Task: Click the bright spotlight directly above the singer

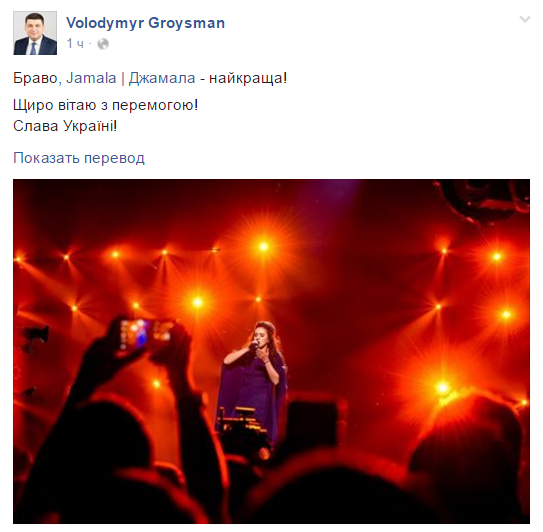Action: click(x=264, y=247)
